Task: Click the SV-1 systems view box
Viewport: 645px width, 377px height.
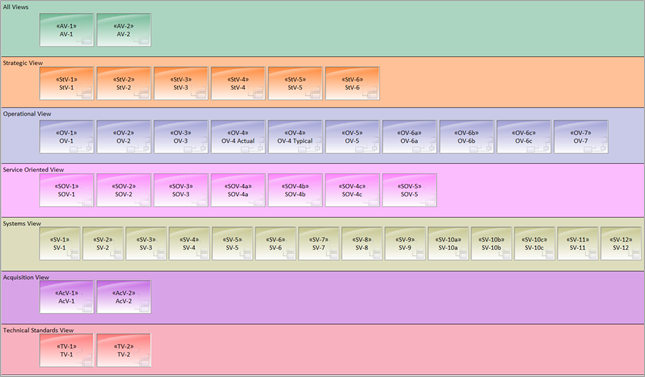Action: 60,244
